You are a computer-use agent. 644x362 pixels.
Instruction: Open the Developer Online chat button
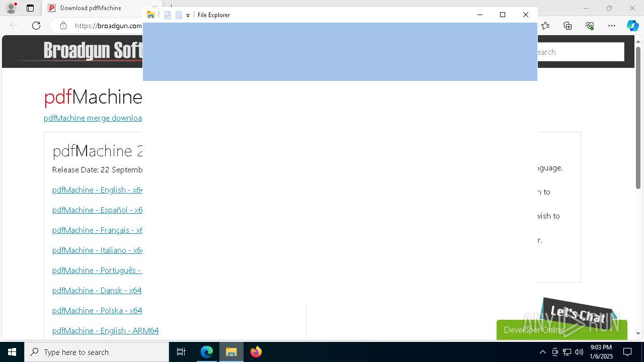[x=561, y=330]
